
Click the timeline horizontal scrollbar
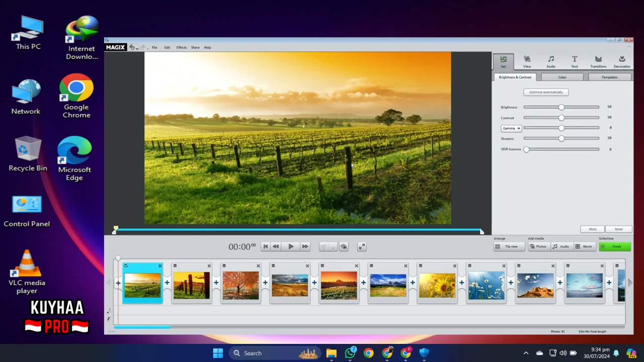pos(142,327)
